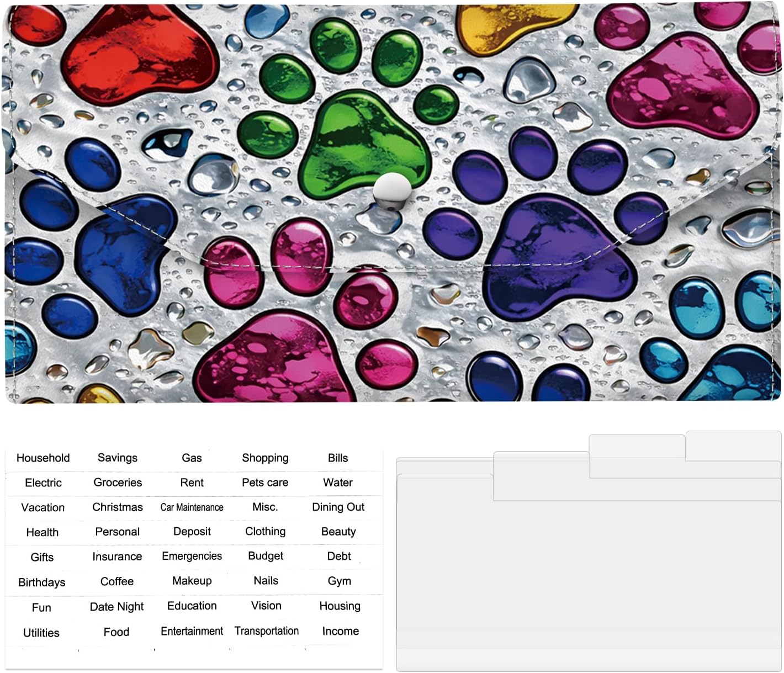Select the 'Rent' label sticker
This screenshot has width=784, height=673.
(x=192, y=483)
